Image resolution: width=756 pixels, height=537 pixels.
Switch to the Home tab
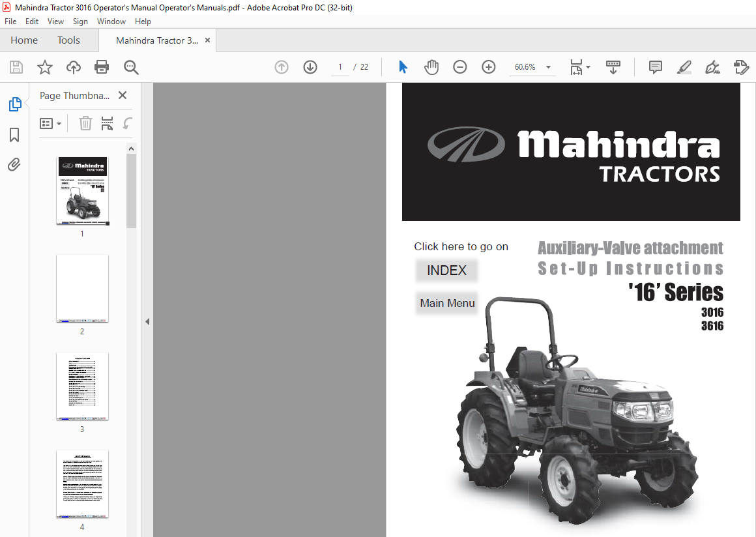[24, 40]
